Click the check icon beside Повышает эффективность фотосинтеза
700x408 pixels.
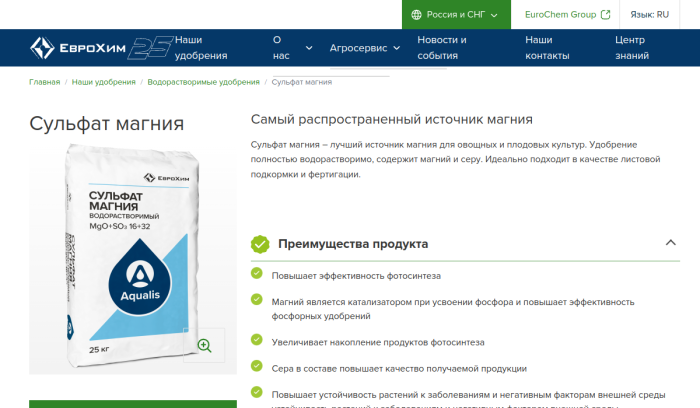(257, 273)
